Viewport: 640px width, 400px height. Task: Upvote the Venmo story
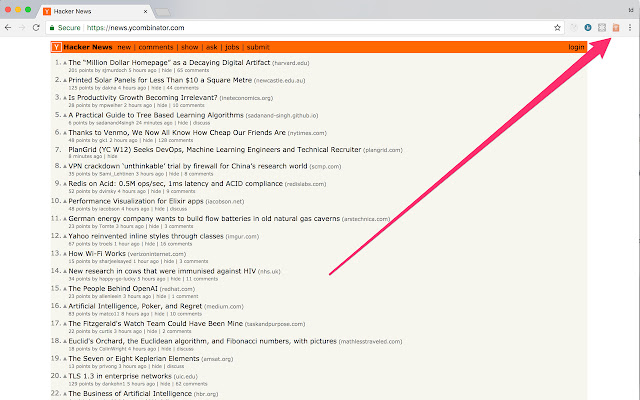[64, 133]
